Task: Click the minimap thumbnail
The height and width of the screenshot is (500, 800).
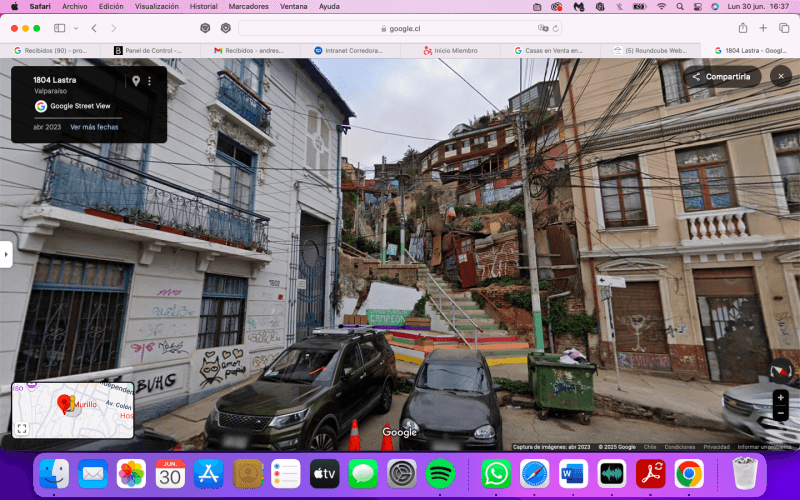Action: pyautogui.click(x=80, y=405)
